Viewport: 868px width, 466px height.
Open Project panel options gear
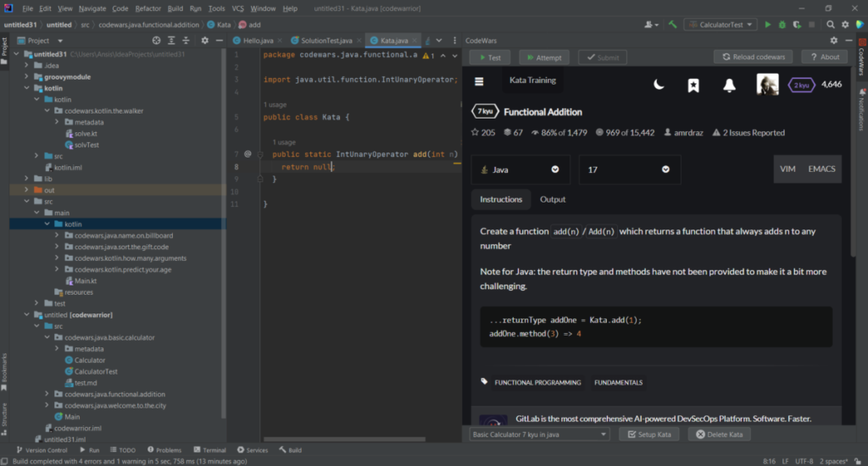pos(205,41)
